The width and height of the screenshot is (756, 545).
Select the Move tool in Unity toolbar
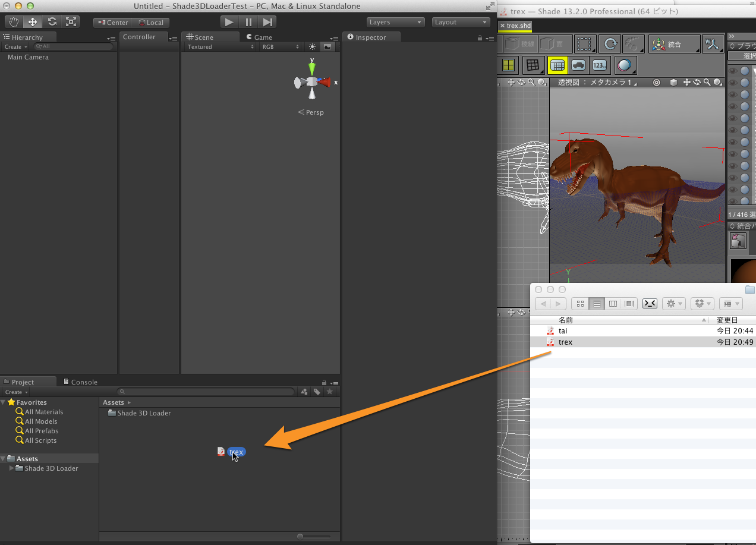33,22
